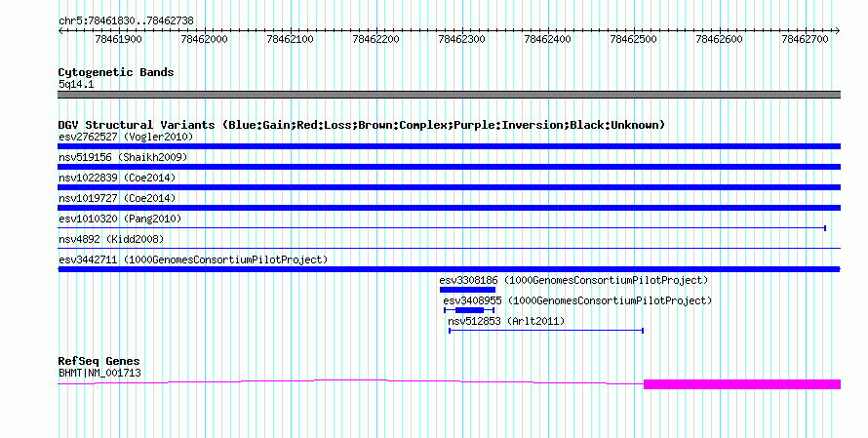Select the thin line feature under esv1010320

(x=442, y=228)
